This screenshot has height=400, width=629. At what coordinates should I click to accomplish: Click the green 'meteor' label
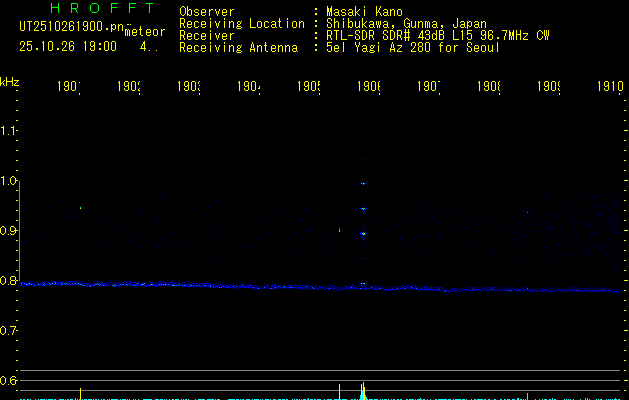[x=145, y=32]
